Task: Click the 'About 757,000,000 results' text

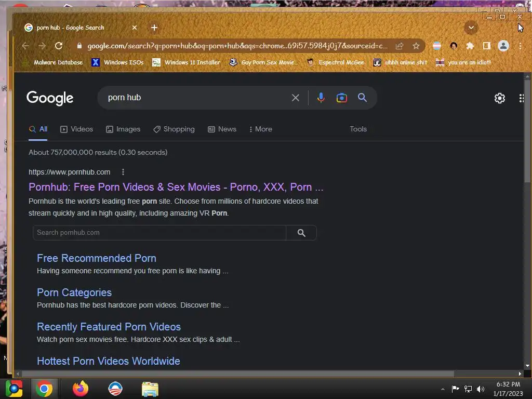Action: click(x=98, y=152)
